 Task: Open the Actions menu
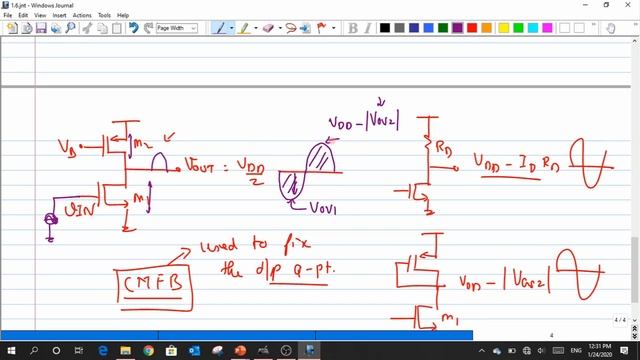pos(82,15)
